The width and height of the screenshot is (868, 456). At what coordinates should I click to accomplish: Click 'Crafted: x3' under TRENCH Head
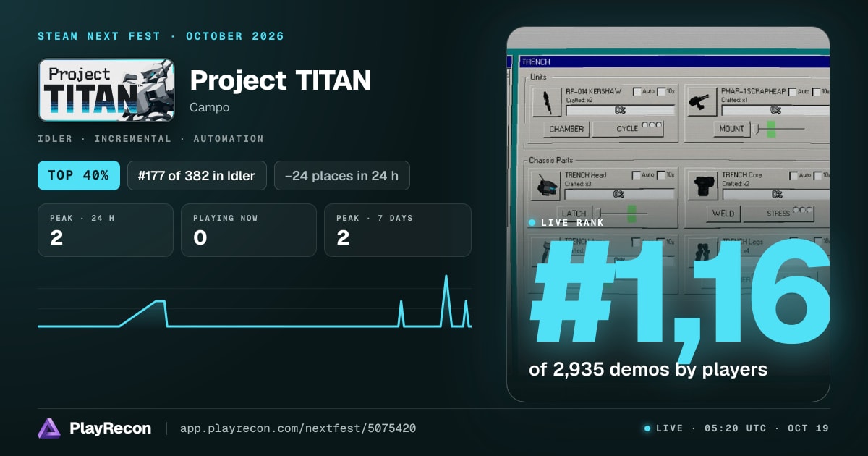click(x=579, y=183)
